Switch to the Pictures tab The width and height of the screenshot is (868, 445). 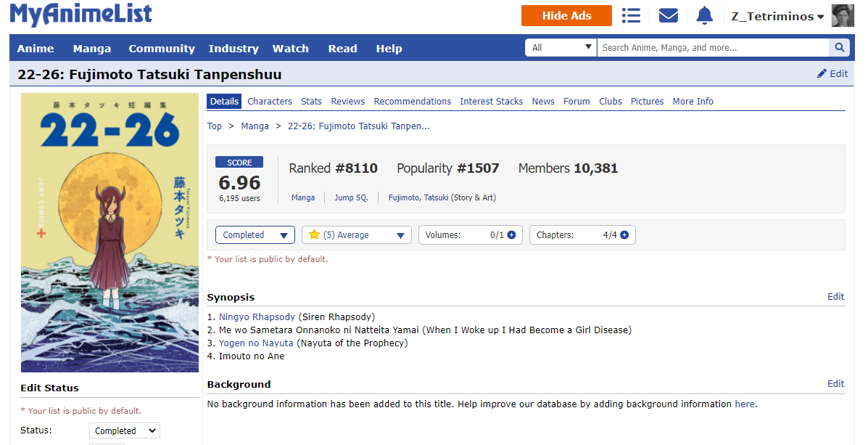(647, 102)
